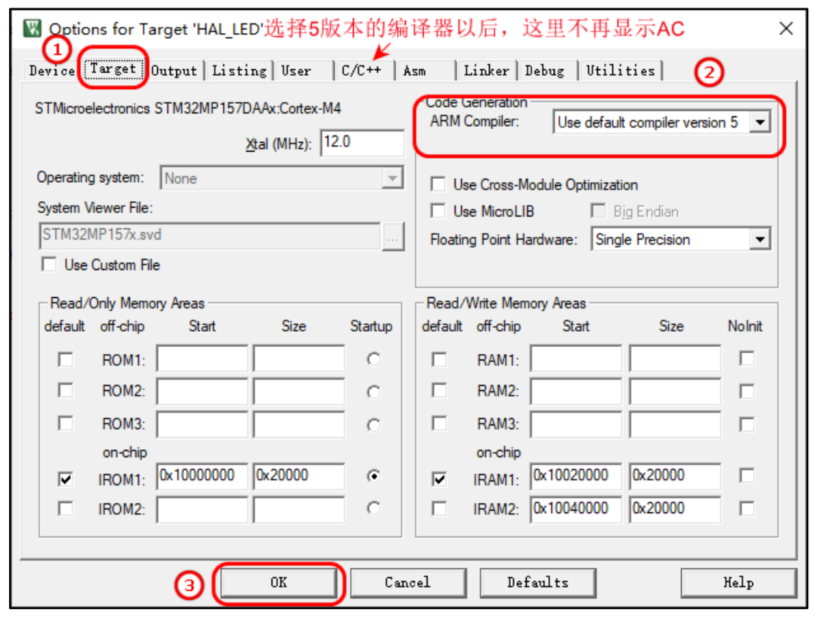
Task: Open the Listing tab
Action: coord(239,71)
